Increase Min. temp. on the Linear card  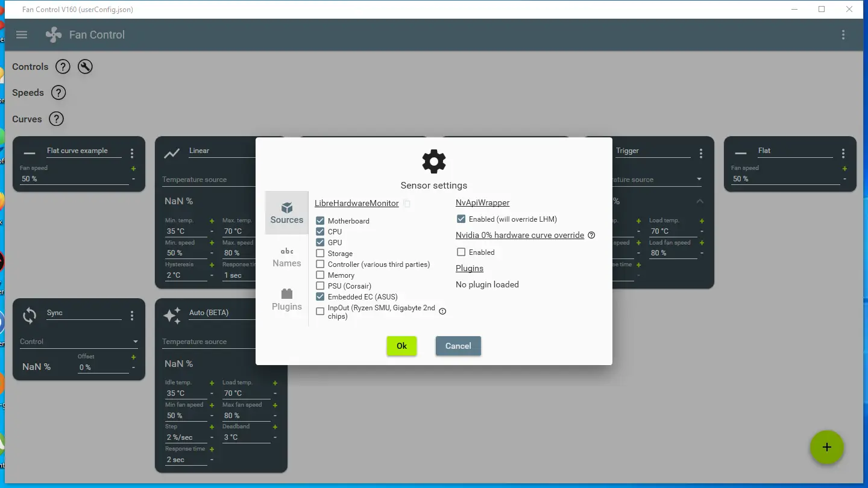[x=212, y=221]
